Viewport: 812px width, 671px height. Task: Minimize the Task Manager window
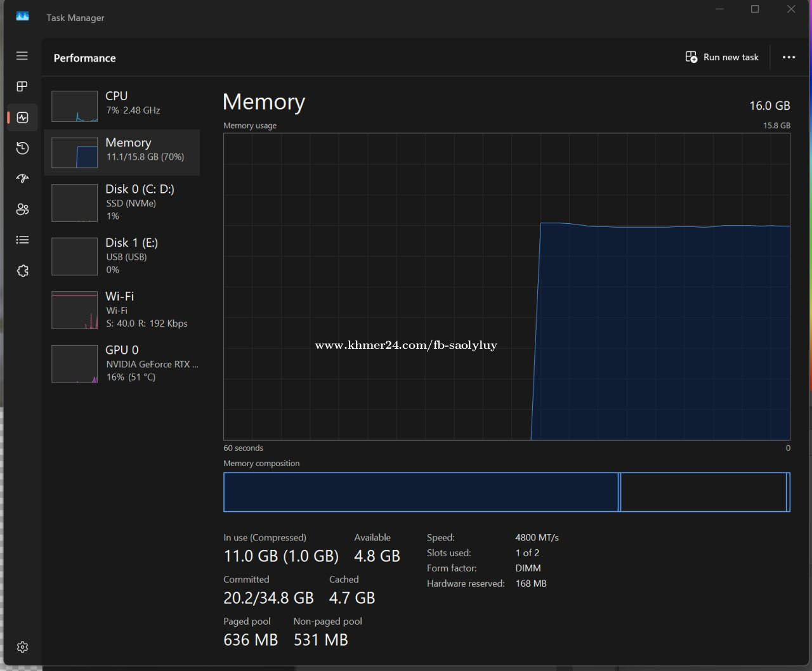point(719,9)
